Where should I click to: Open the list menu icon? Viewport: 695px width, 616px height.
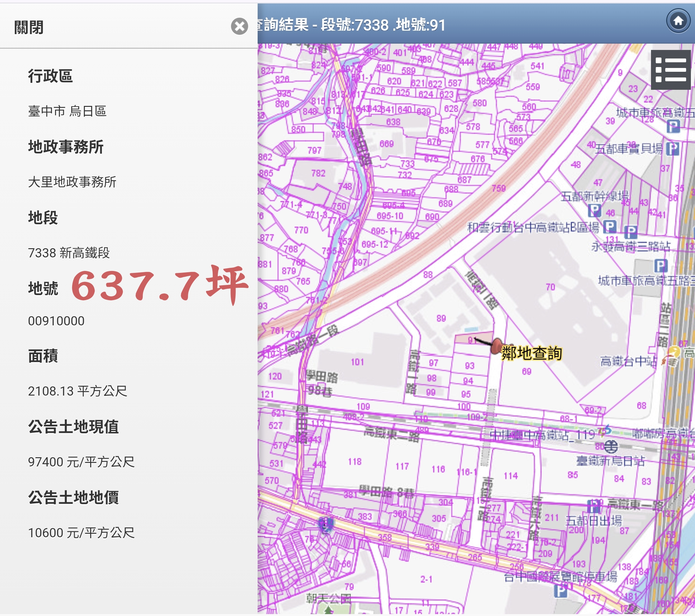tap(671, 70)
